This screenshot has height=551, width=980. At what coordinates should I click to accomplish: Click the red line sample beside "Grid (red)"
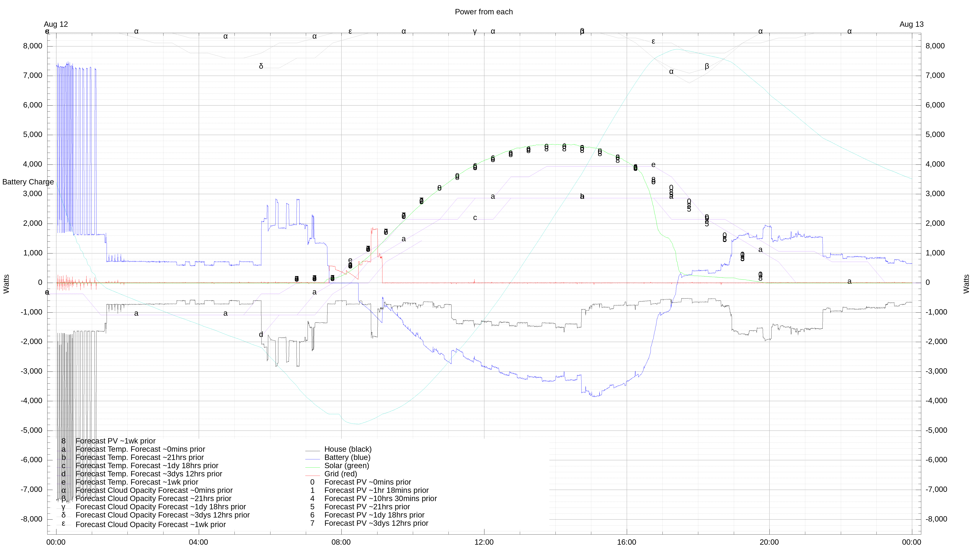click(x=312, y=475)
